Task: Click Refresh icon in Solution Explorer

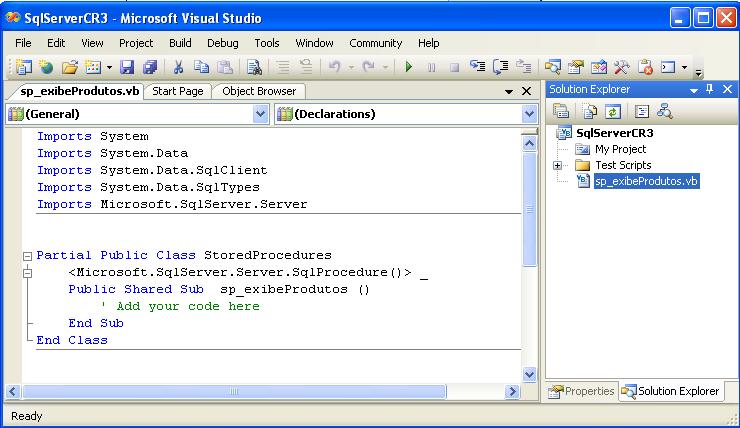Action: [613, 111]
